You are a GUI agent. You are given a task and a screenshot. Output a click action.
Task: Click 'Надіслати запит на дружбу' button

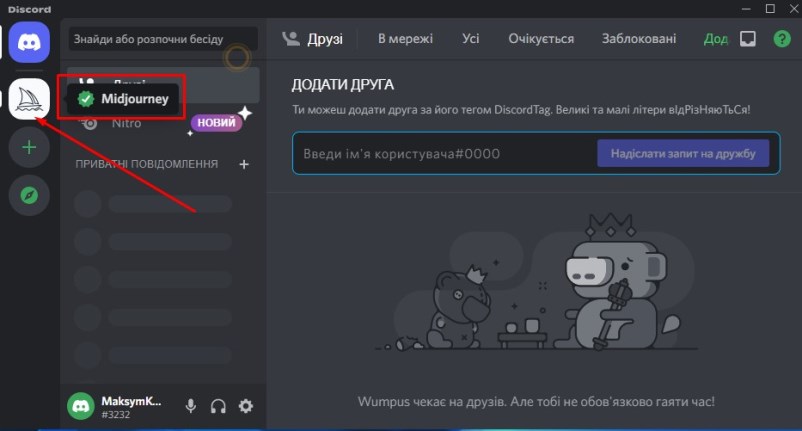click(683, 153)
